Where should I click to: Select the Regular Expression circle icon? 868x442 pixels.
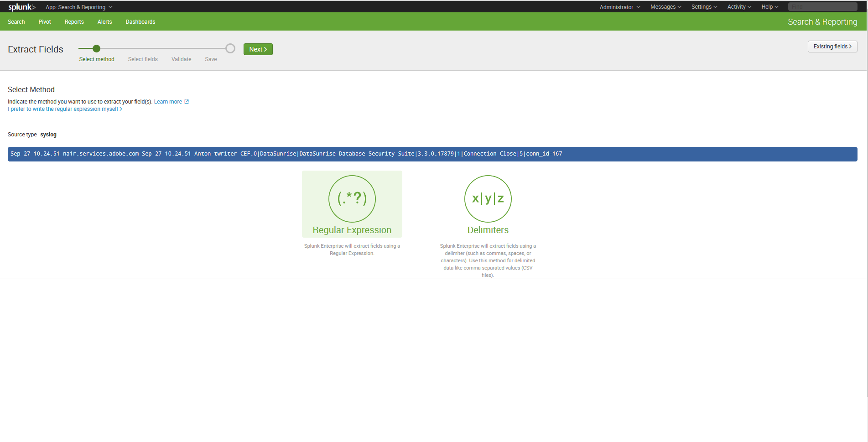352,199
